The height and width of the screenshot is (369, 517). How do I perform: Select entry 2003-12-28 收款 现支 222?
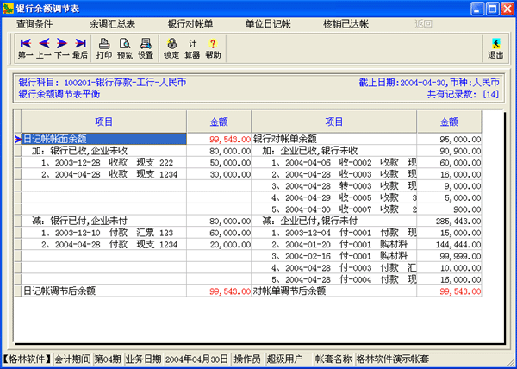[104, 162]
